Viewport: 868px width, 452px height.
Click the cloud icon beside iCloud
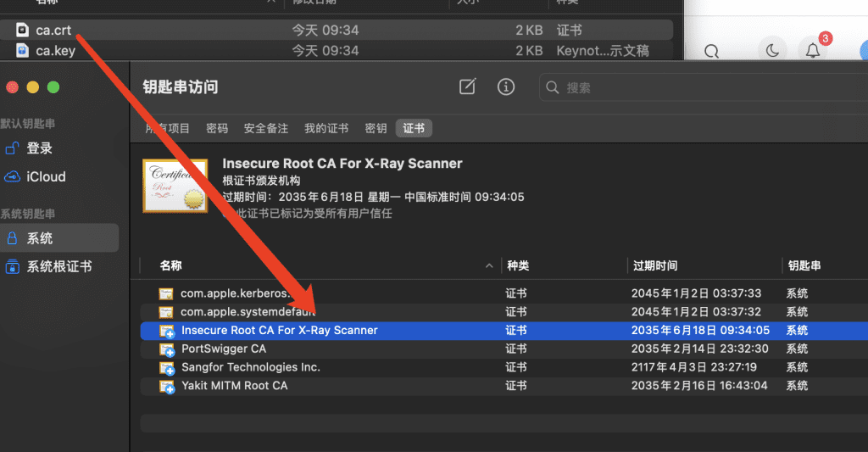pos(12,176)
